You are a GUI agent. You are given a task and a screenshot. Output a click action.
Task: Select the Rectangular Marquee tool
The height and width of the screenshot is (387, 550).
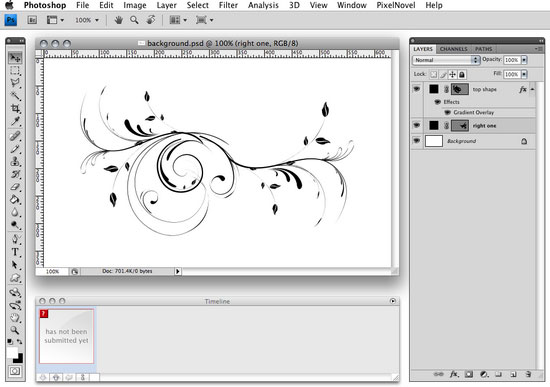point(15,70)
